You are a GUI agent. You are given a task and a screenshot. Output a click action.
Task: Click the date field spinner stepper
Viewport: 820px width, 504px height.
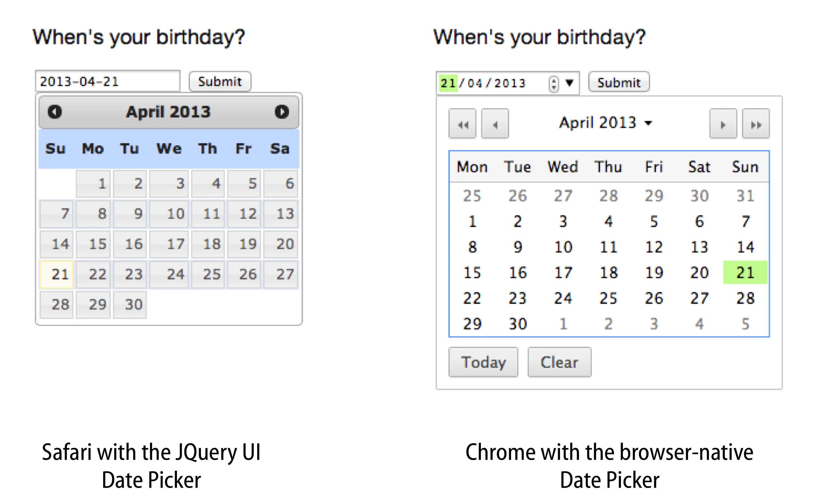[554, 83]
